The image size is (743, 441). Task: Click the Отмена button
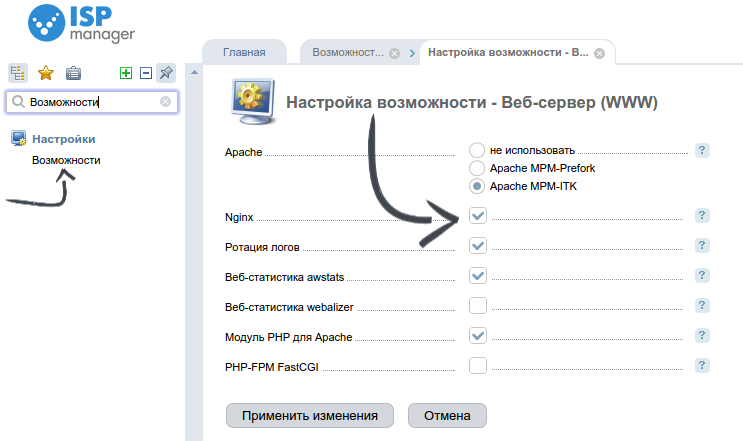coord(447,415)
